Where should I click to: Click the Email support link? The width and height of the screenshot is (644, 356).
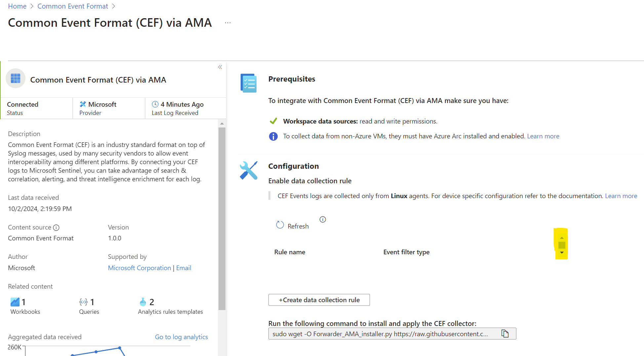tap(183, 268)
